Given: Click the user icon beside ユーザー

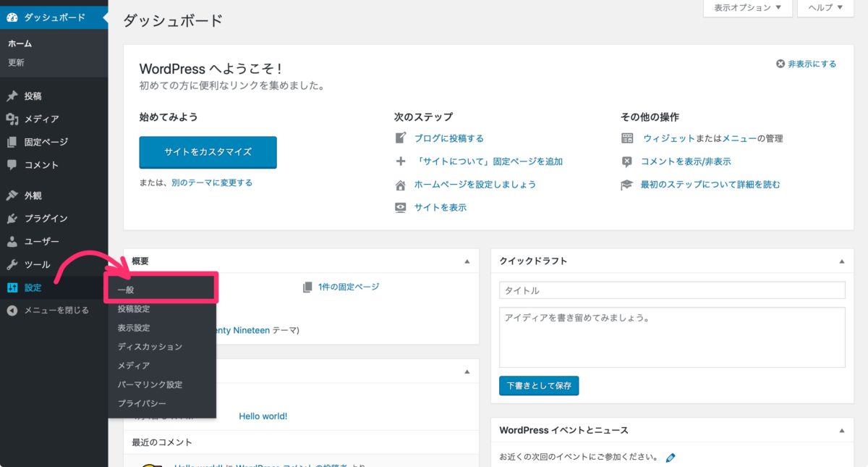Looking at the screenshot, I should (x=12, y=241).
